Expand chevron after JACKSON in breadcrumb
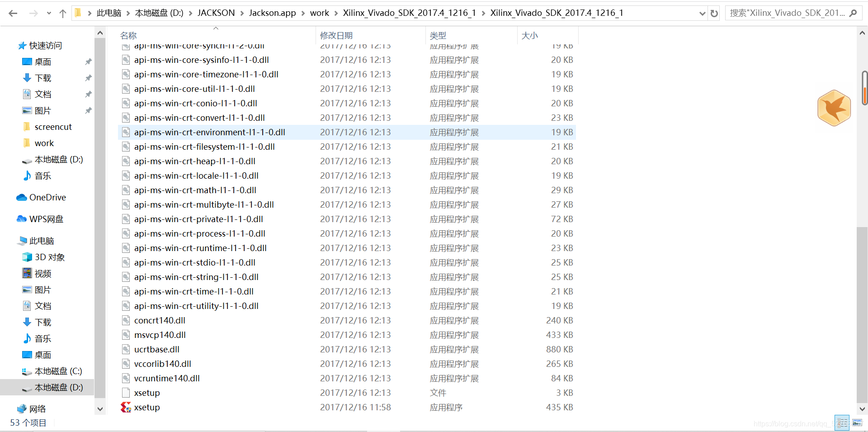Viewport: 868px width, 432px height. click(242, 13)
